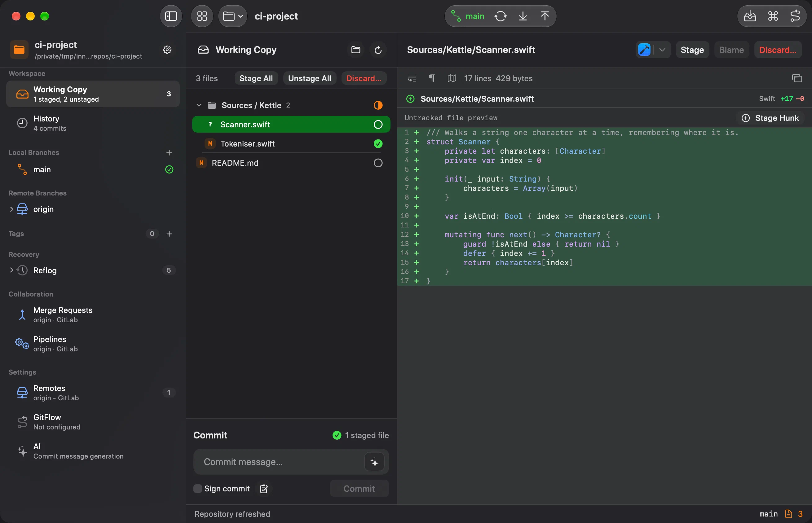Screen dimensions: 812x523
Task: Click the Stage All button
Action: coord(256,78)
